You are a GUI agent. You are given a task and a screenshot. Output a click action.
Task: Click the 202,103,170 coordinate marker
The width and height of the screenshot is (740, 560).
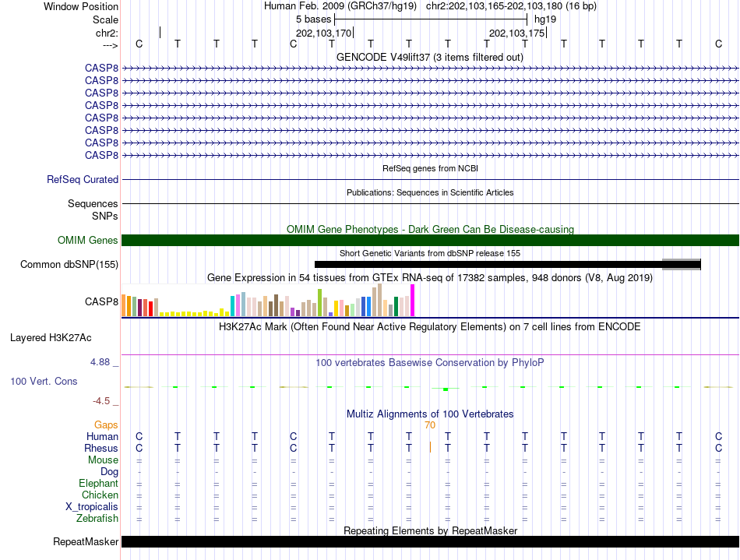(324, 33)
